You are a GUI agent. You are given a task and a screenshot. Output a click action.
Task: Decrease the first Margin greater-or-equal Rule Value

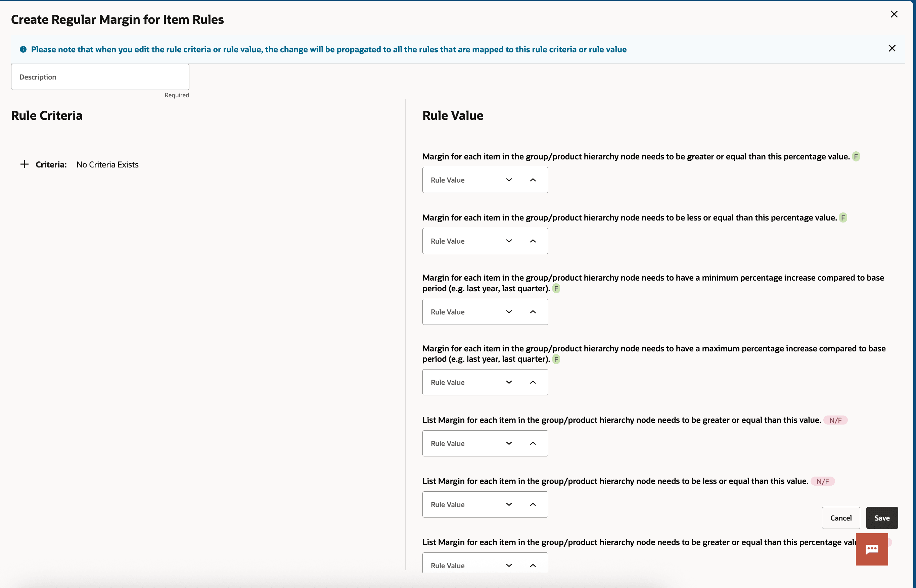509,180
